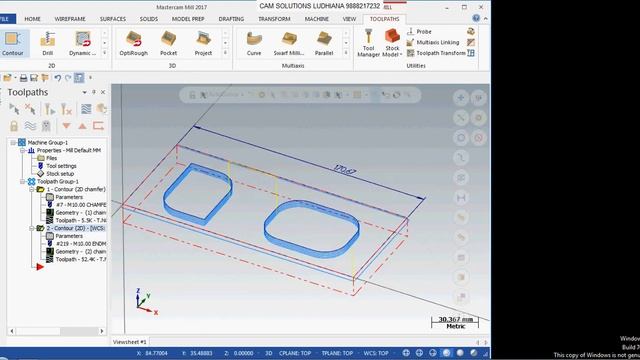Expand the 2D toolpath gallery list

click(104, 53)
